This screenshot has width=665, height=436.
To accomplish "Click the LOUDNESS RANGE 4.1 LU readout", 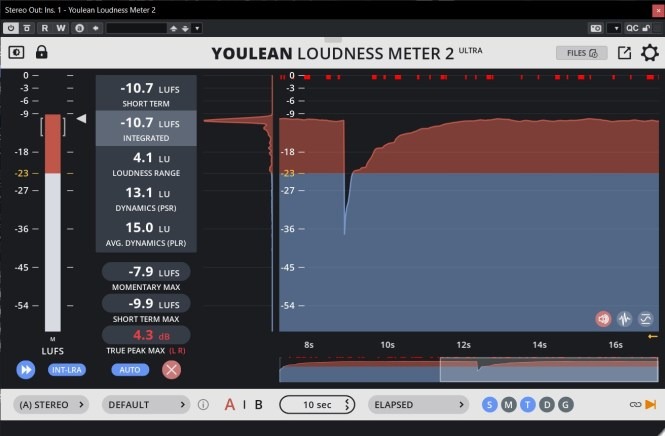I will (146, 163).
